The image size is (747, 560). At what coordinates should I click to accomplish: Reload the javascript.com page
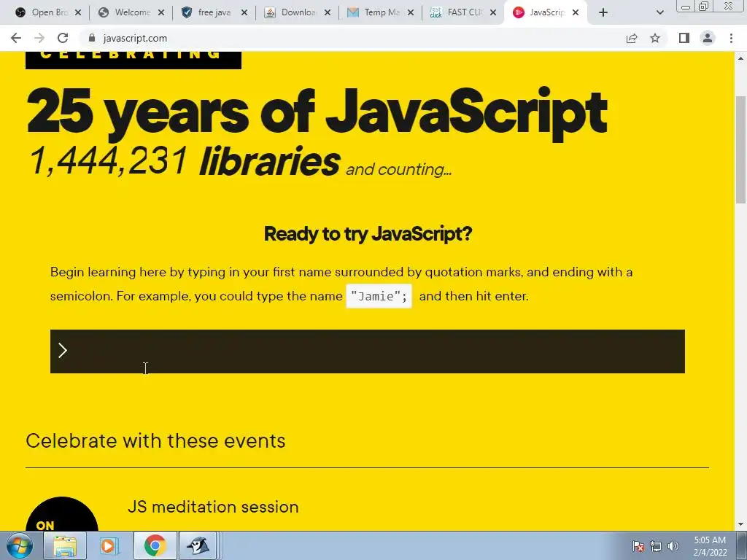tap(63, 38)
